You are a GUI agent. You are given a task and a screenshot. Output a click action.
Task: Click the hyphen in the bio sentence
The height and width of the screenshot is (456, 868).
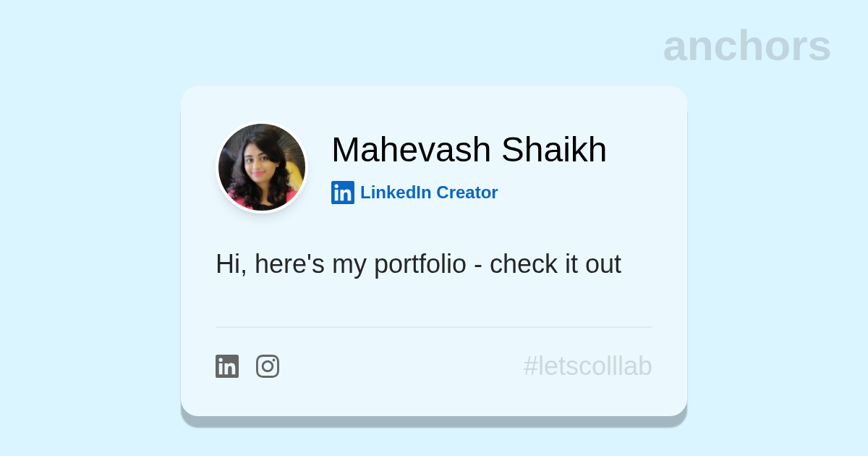(x=478, y=266)
